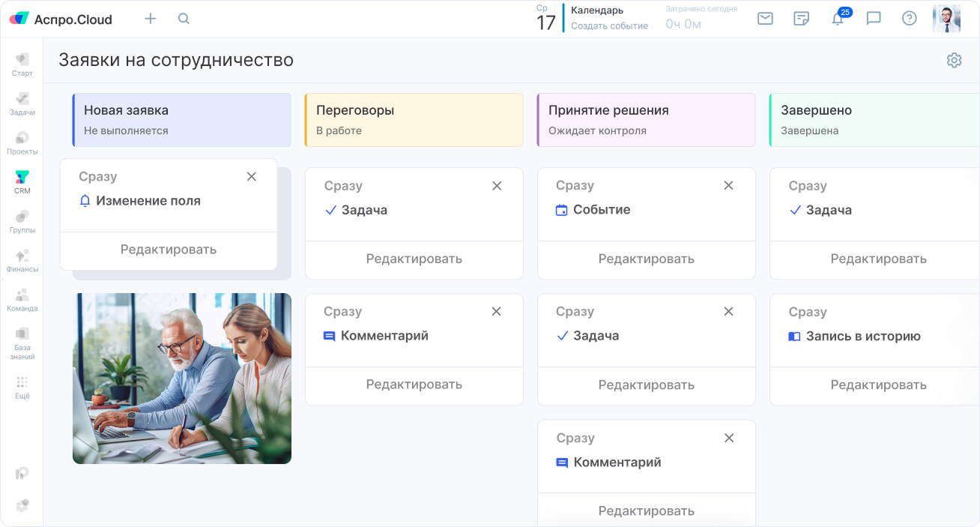Click Создать событие link
980x527 pixels.
point(609,25)
